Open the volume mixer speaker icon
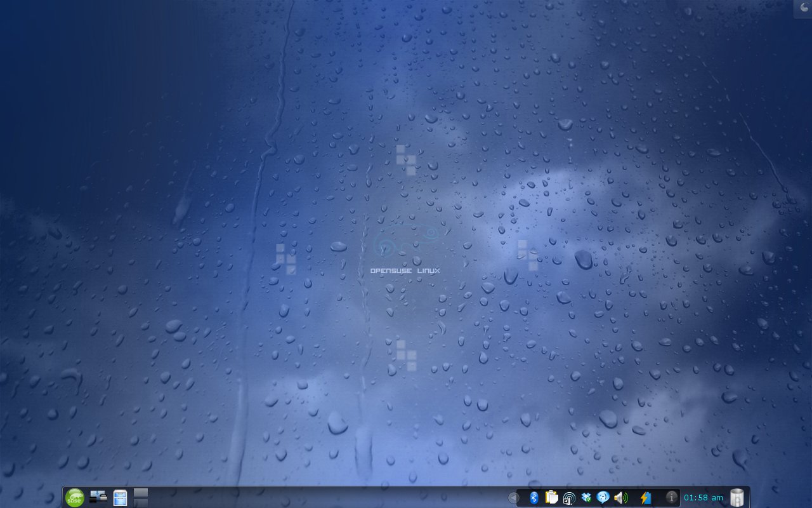812x508 pixels. pos(620,498)
